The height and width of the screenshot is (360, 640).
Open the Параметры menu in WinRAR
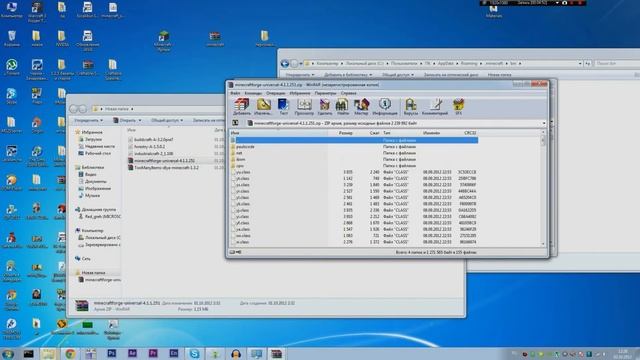click(x=325, y=93)
